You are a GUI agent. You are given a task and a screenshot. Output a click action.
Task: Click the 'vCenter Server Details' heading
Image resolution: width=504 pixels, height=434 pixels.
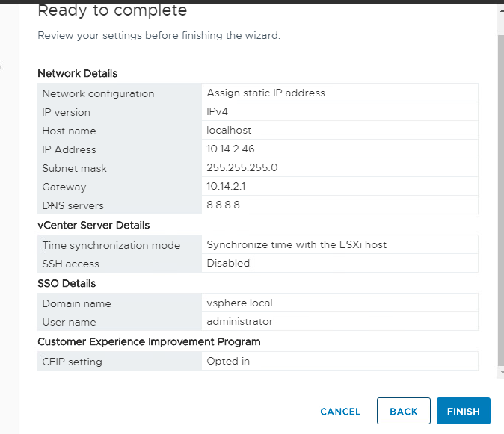pos(93,226)
